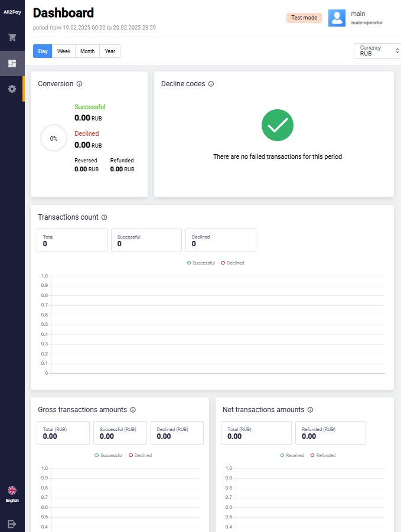
Task: Switch to the Month period tab
Action: (87, 51)
